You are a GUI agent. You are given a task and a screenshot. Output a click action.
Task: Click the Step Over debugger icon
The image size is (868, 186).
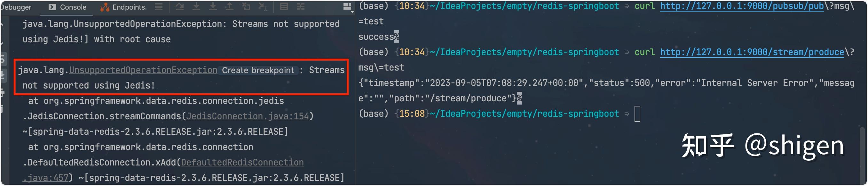(180, 6)
